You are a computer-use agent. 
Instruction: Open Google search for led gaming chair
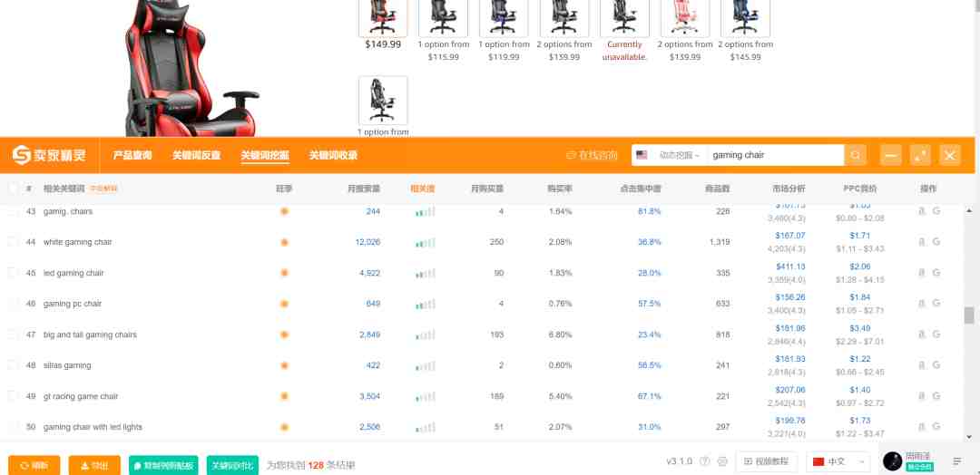tap(936, 273)
